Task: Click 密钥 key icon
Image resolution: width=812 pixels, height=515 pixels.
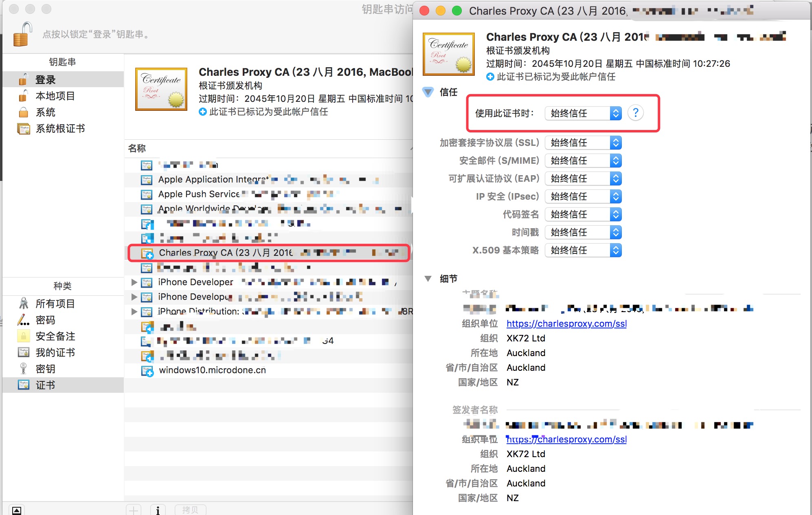Action: 24,369
